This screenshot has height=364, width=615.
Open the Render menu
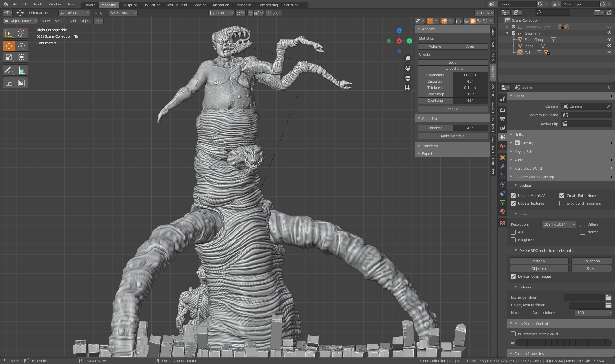38,4
